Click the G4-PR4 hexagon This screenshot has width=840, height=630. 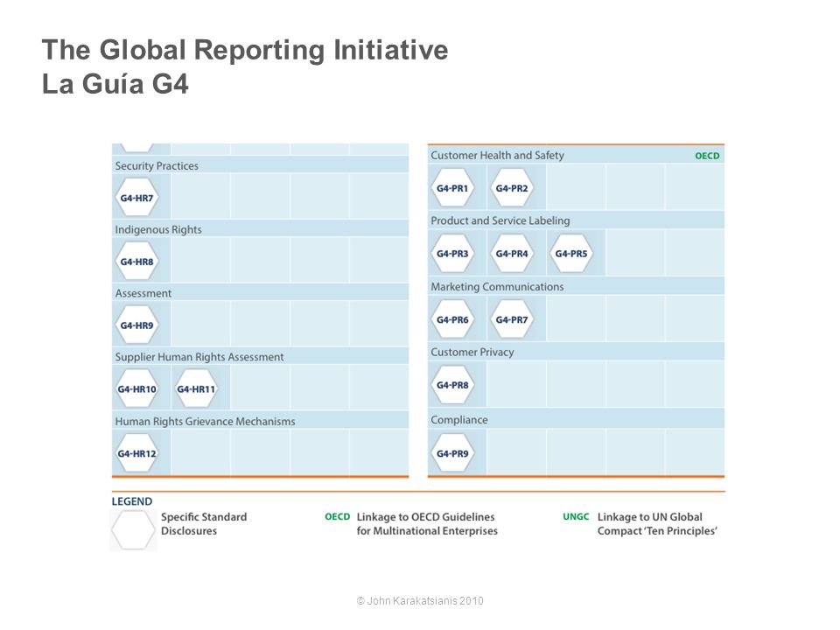click(x=512, y=254)
